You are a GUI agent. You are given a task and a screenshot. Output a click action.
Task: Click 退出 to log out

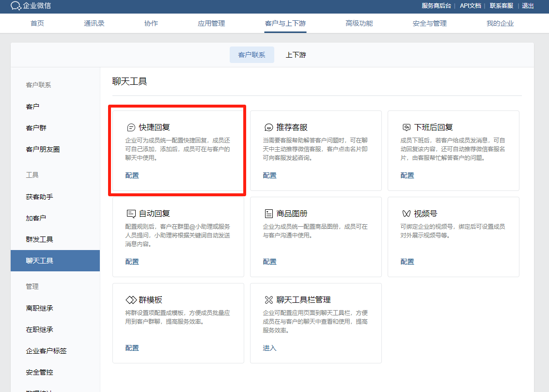coord(528,6)
